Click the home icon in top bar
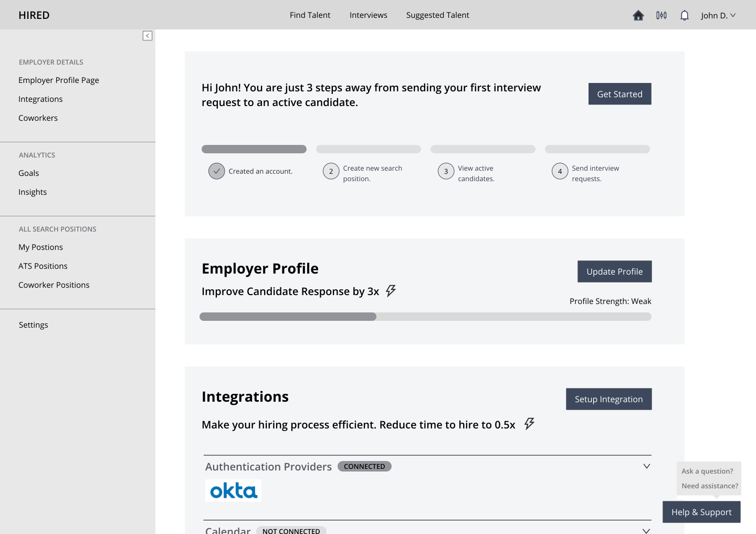The width and height of the screenshot is (756, 534). 638,15
